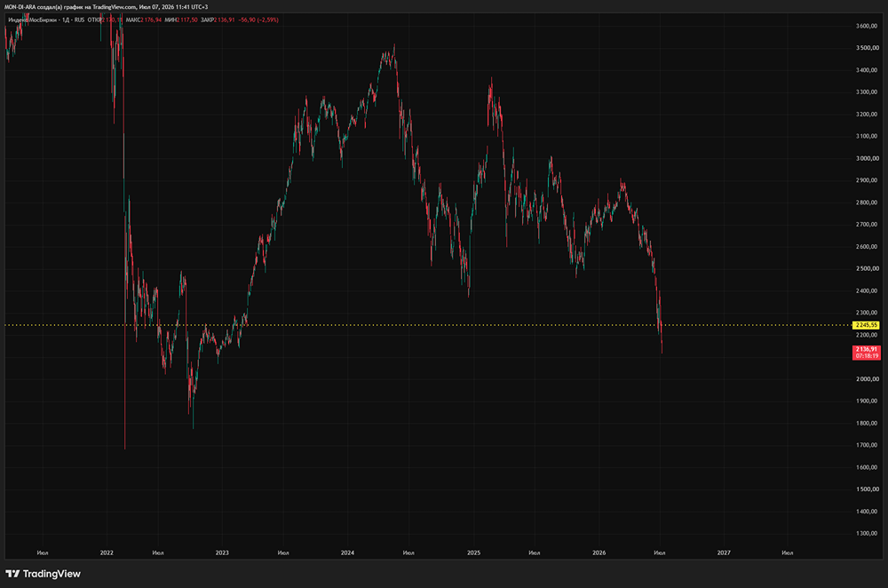Click the 2026 label on the time axis
The image size is (888, 588).
(x=599, y=552)
